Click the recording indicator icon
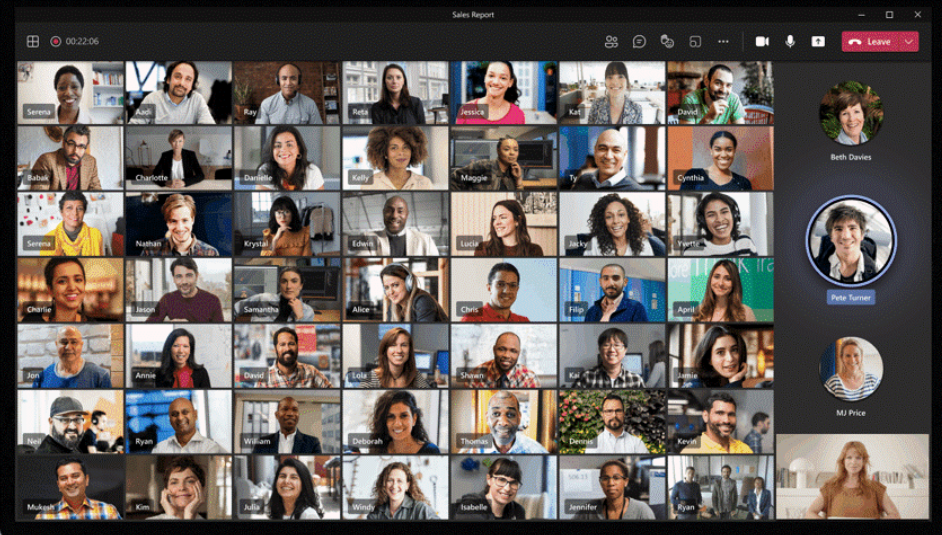 (55, 41)
